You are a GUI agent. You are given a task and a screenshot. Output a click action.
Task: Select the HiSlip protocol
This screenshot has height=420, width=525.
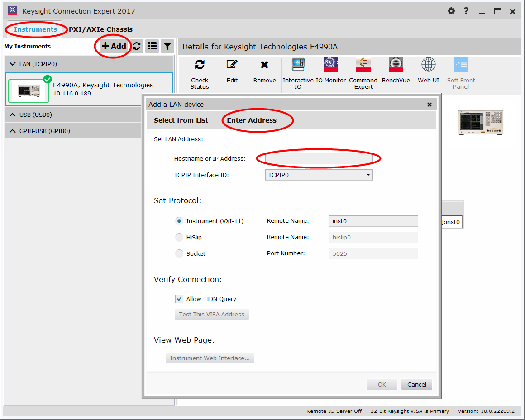tap(179, 237)
